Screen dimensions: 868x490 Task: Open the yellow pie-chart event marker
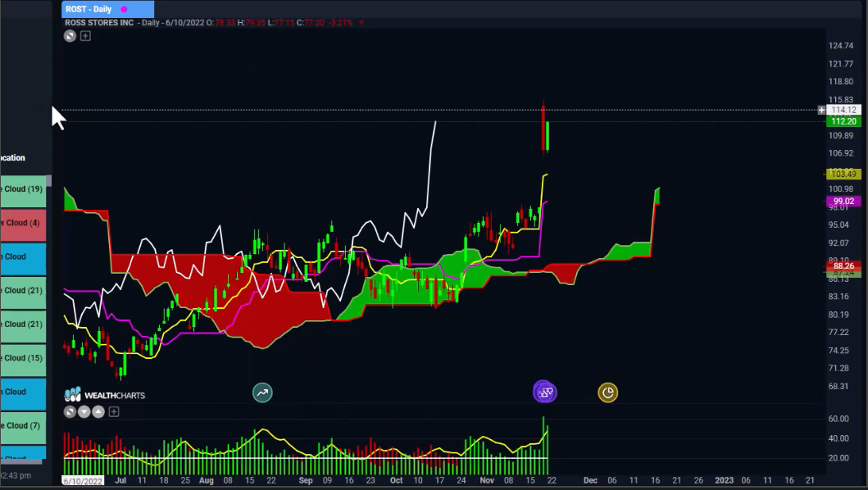pos(608,392)
